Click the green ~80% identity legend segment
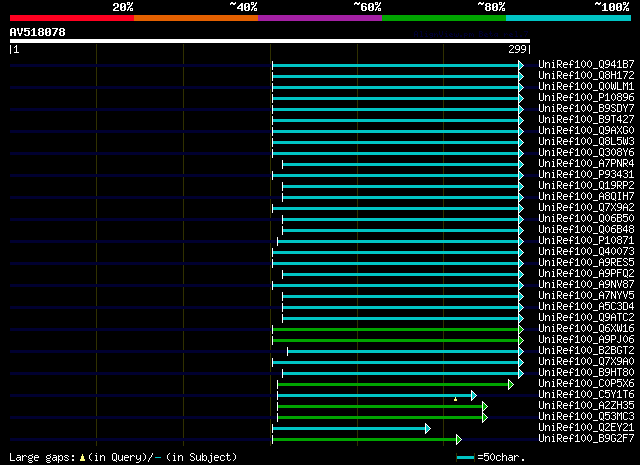The image size is (640, 465). 444,18
